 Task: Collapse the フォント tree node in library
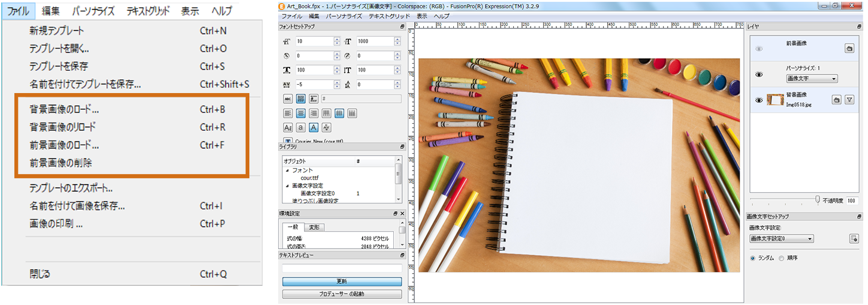pos(287,171)
